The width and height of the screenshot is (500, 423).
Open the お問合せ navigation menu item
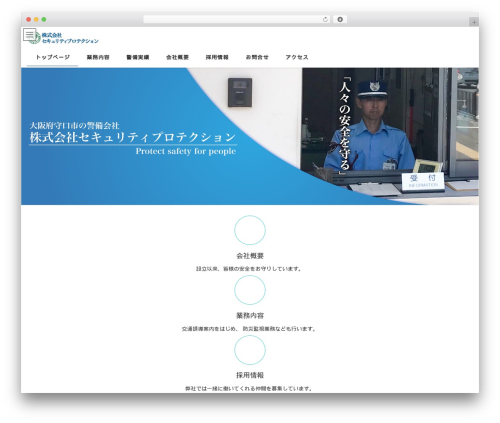coord(257,57)
